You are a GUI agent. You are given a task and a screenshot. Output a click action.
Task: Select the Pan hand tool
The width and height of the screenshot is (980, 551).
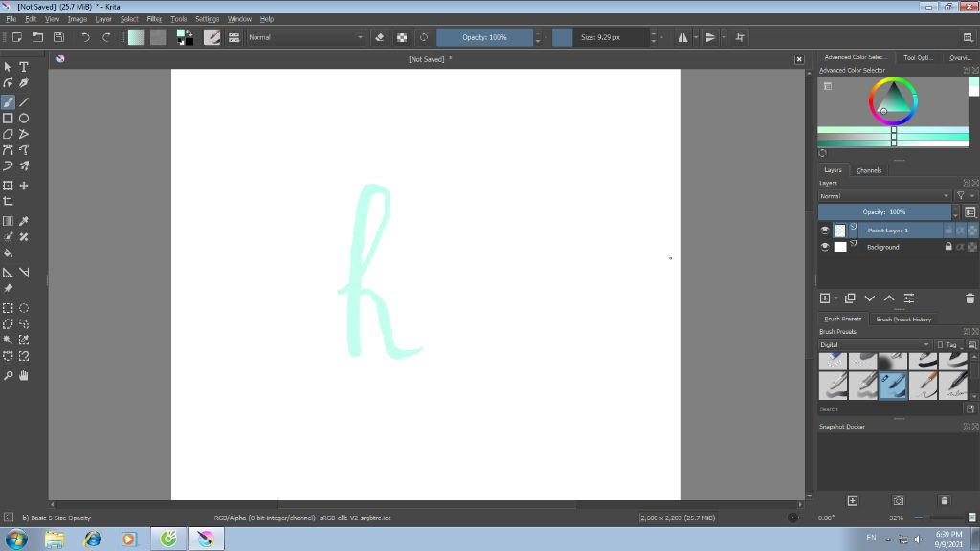pos(24,375)
